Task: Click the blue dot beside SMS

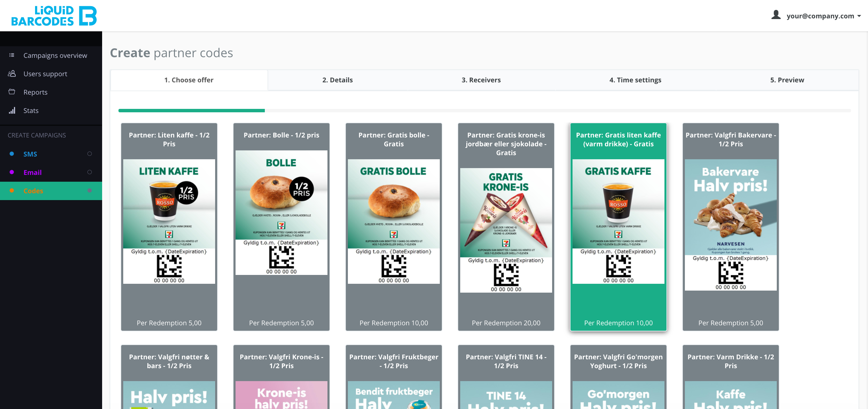Action: coord(12,154)
